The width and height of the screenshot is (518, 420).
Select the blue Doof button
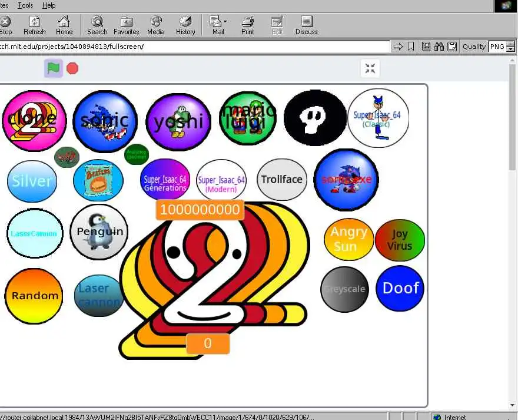400,289
